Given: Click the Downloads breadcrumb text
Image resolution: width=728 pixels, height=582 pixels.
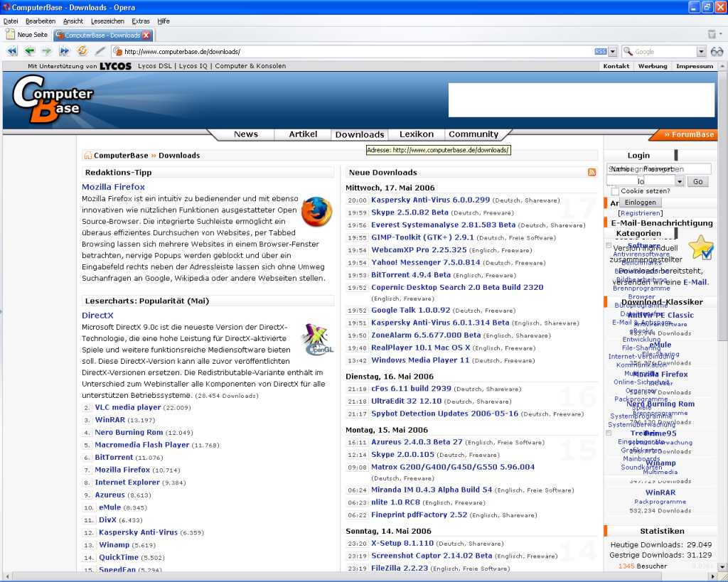Looking at the screenshot, I should (x=179, y=156).
